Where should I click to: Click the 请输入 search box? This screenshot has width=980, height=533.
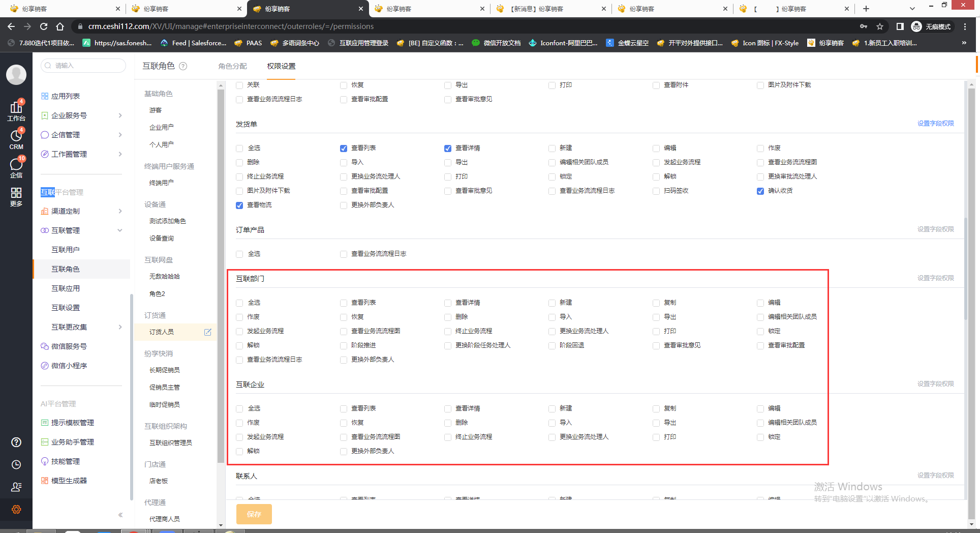[83, 65]
